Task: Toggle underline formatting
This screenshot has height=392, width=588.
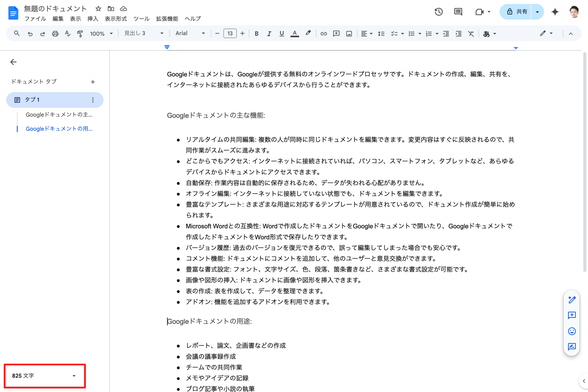Action: (x=281, y=34)
